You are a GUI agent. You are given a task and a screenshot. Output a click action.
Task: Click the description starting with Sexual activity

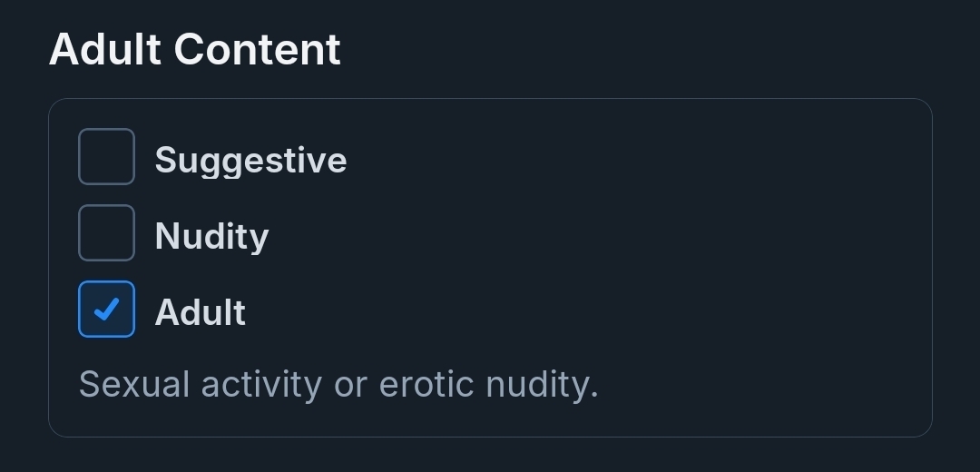coord(338,385)
